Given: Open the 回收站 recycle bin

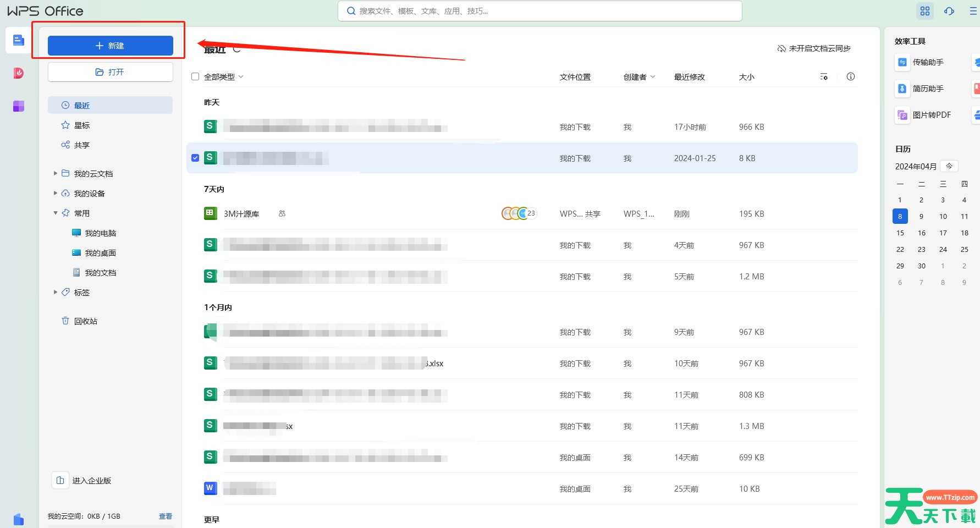Looking at the screenshot, I should 85,321.
